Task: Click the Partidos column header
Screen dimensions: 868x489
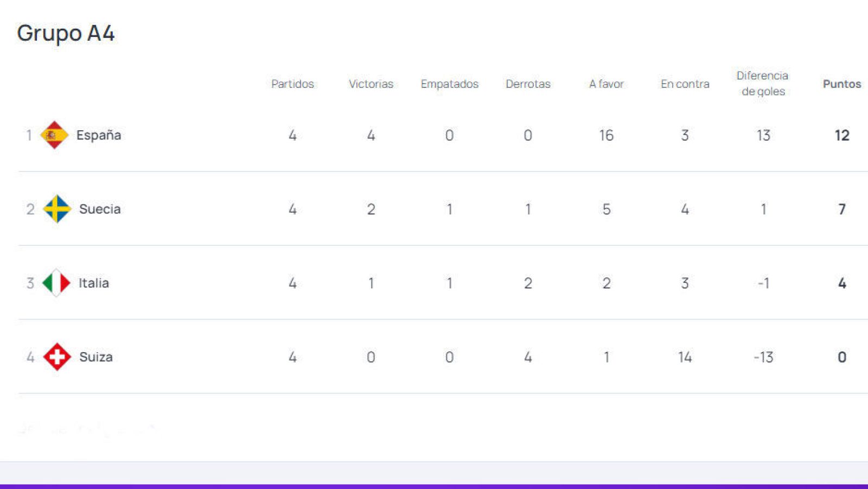Action: pos(293,84)
